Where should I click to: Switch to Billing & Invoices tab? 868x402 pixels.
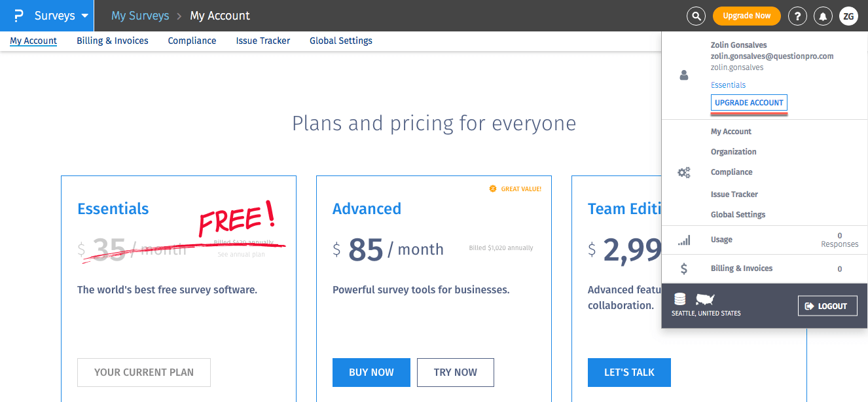[113, 41]
